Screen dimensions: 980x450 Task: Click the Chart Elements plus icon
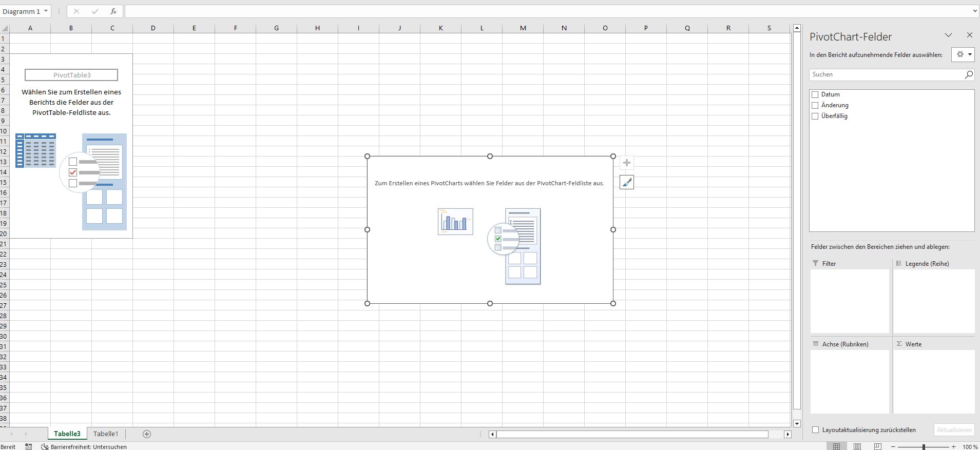626,163
